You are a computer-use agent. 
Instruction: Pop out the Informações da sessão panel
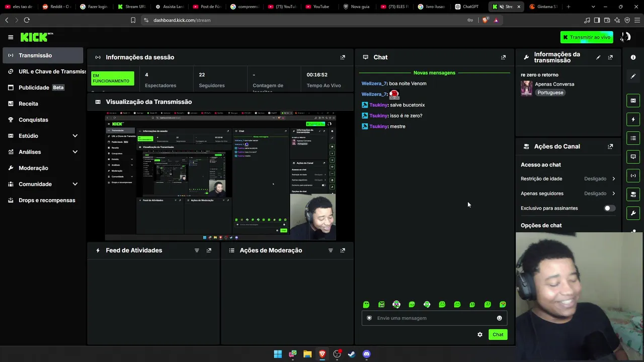point(343,57)
